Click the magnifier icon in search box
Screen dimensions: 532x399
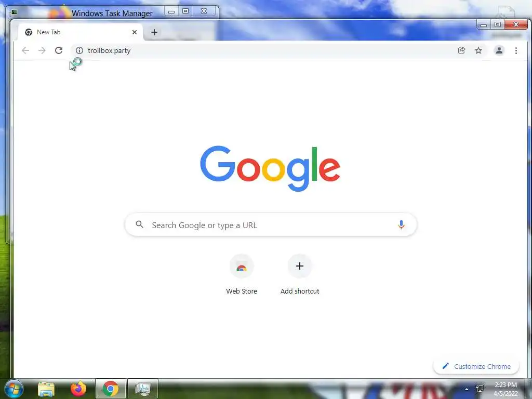[139, 224]
